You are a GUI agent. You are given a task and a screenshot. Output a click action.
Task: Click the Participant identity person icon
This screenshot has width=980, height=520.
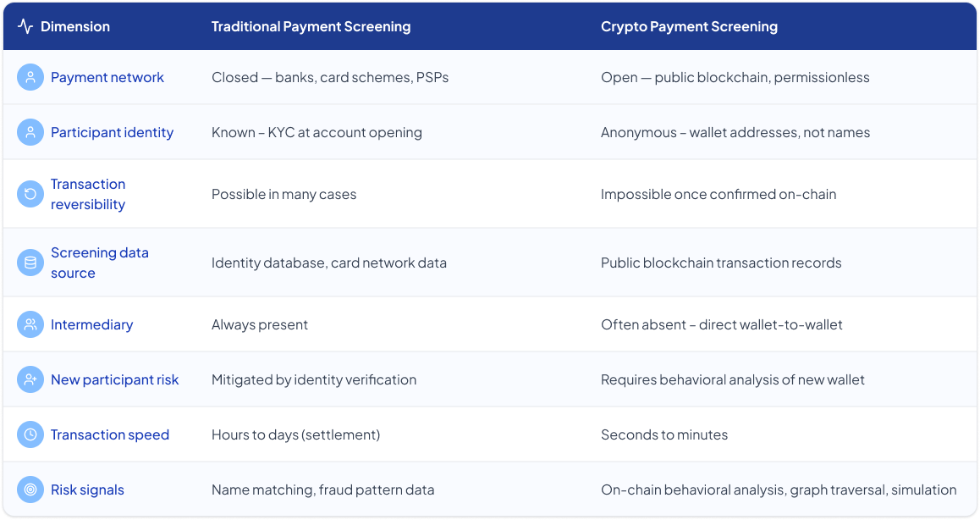[30, 132]
